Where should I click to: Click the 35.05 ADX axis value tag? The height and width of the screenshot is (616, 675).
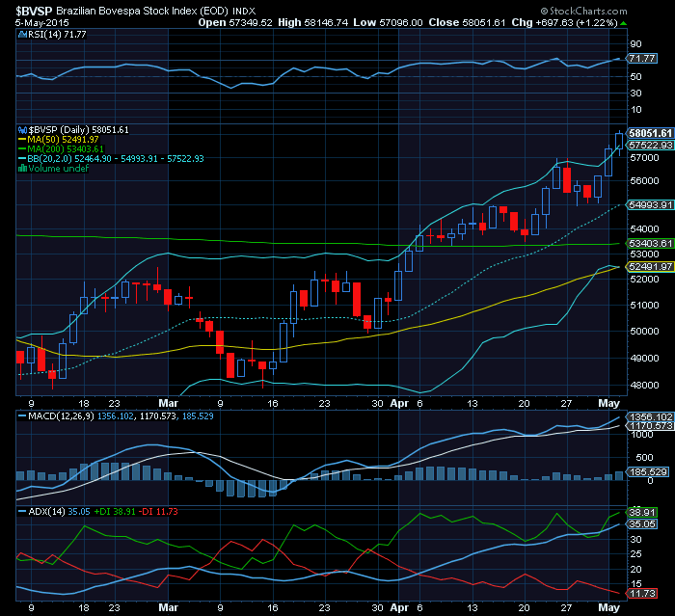[x=642, y=523]
